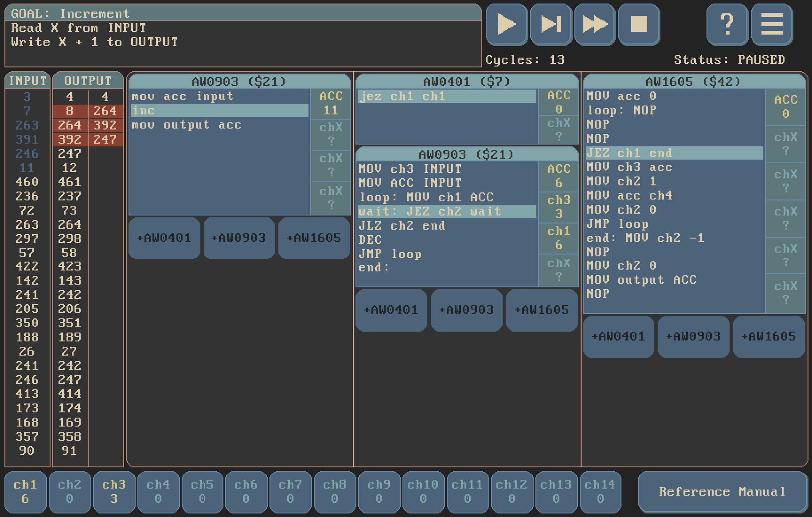Add an AW1605 chip in the first column
Screen dimensions: 812x517
tap(314, 238)
